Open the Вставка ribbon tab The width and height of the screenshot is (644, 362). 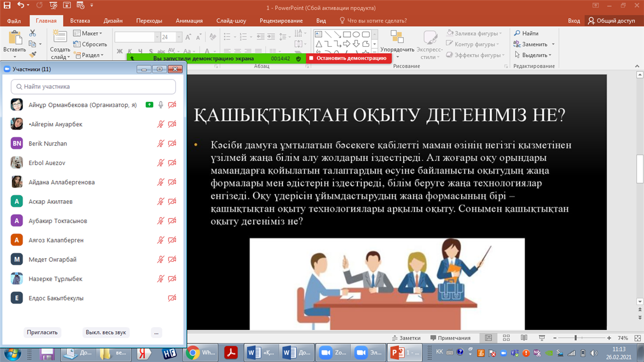point(80,20)
